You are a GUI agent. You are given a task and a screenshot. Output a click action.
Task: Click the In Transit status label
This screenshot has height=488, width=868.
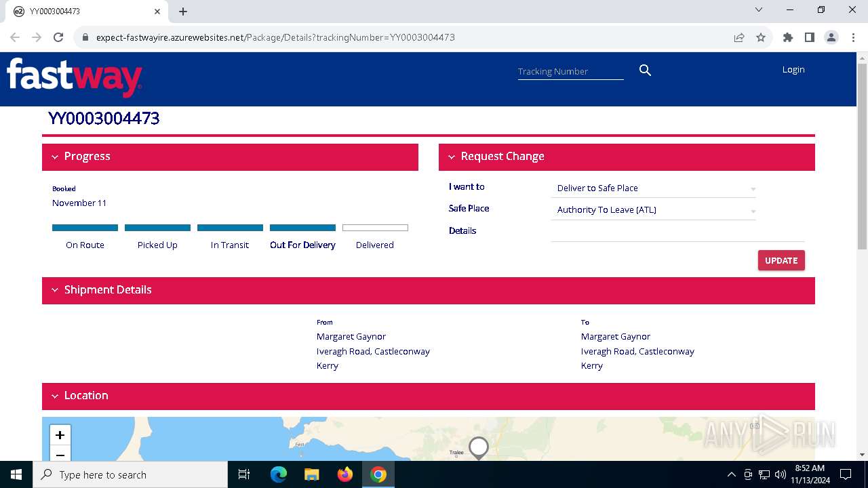[230, 245]
